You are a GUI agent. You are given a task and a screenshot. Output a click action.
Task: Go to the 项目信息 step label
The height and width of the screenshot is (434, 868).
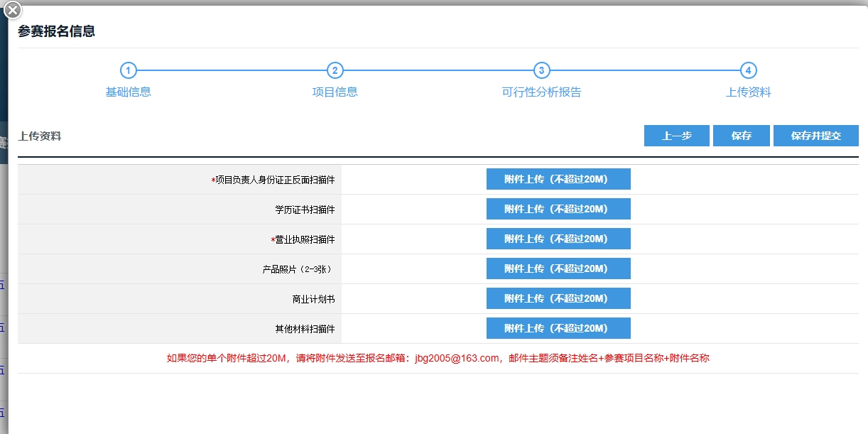click(x=335, y=92)
